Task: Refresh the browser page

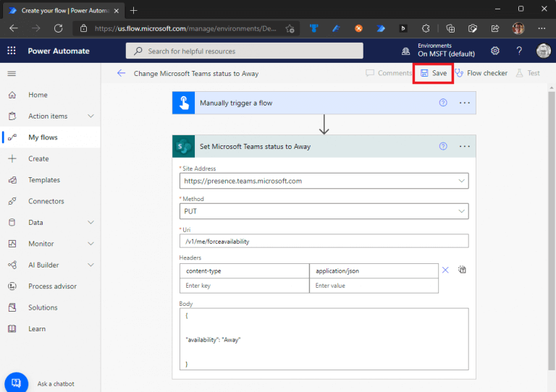Action: coord(58,28)
